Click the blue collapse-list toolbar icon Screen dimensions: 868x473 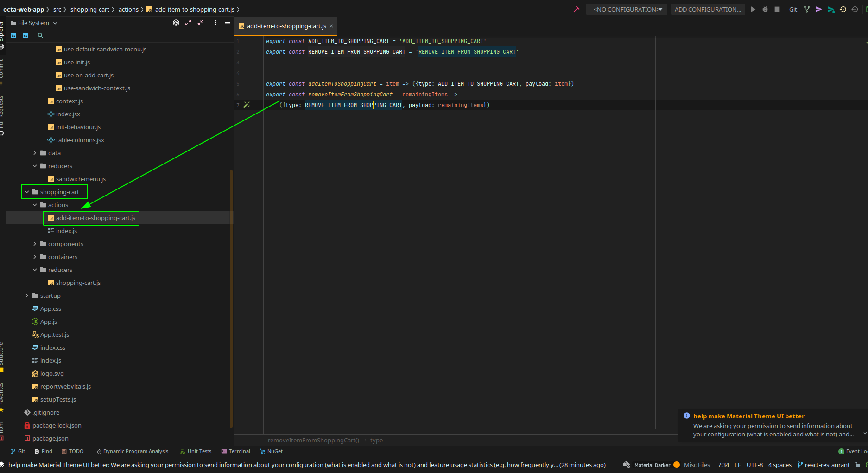pyautogui.click(x=25, y=36)
